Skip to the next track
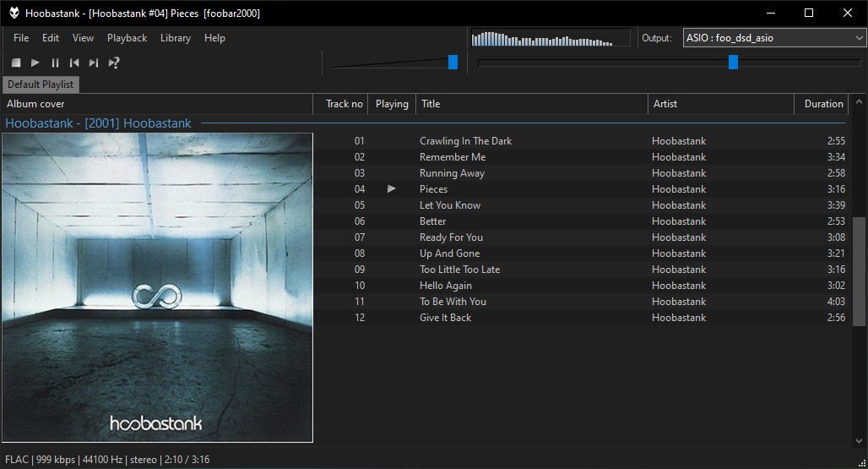Image resolution: width=868 pixels, height=469 pixels. tap(94, 63)
